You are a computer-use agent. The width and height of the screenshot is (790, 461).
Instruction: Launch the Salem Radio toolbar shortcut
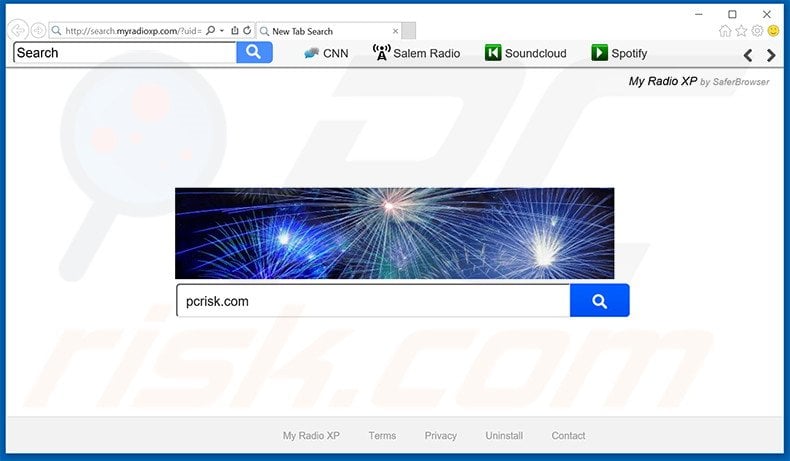(x=416, y=53)
